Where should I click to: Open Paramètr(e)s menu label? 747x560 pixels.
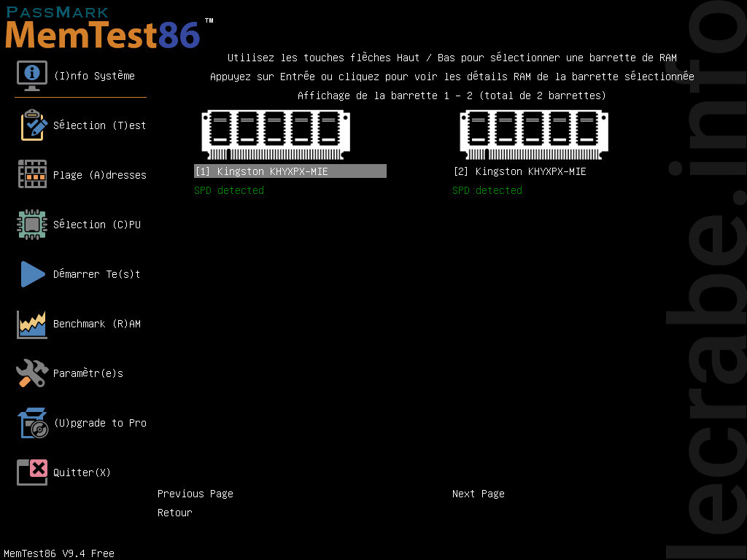88,373
